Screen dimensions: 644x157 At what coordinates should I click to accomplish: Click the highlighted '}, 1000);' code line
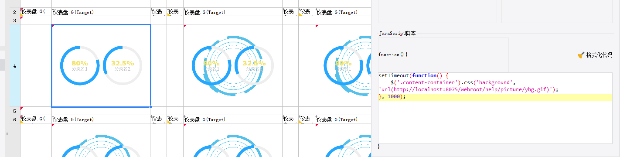tap(495, 97)
